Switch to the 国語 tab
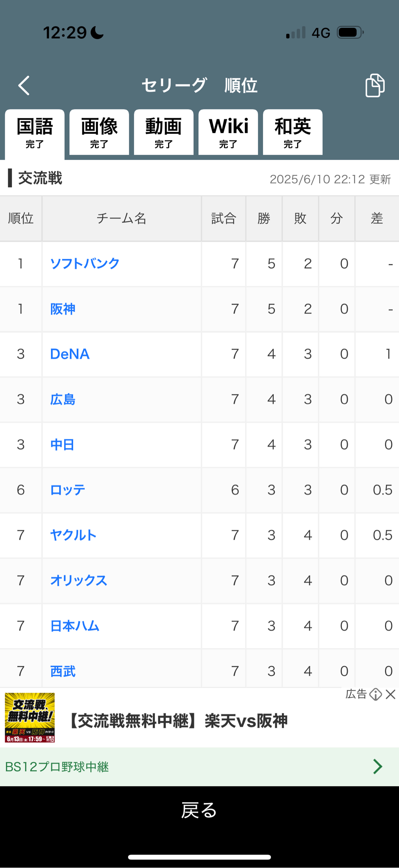The image size is (399, 868). pyautogui.click(x=35, y=132)
